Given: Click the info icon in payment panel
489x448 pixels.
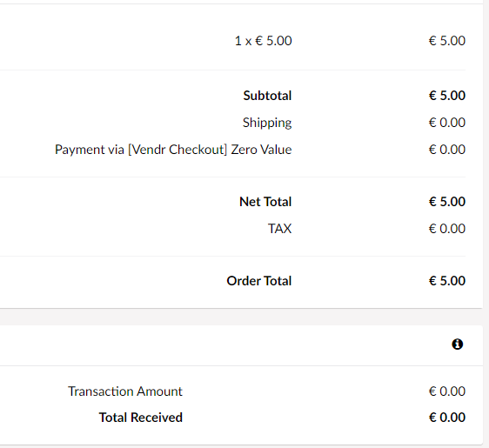Looking at the screenshot, I should click(457, 344).
